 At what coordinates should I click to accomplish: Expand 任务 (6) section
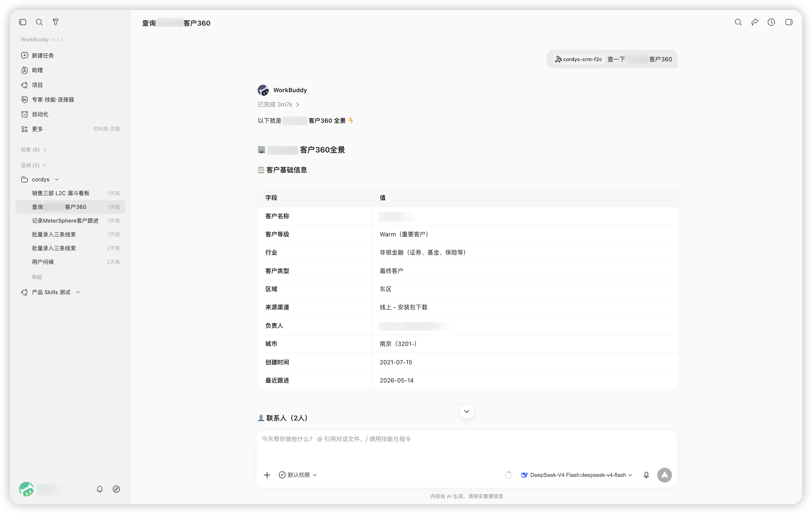34,149
